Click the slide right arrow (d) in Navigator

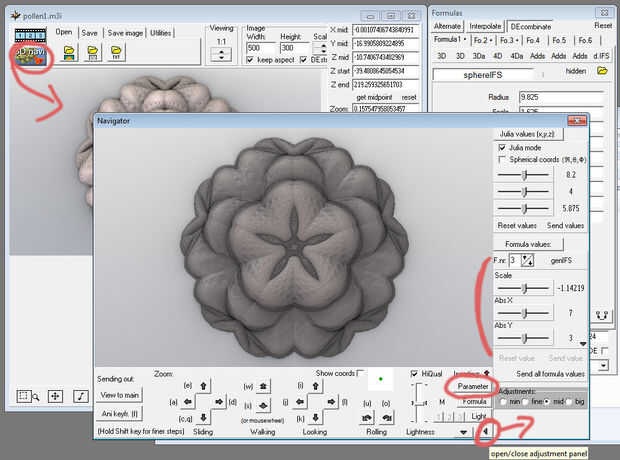pyautogui.click(x=219, y=401)
